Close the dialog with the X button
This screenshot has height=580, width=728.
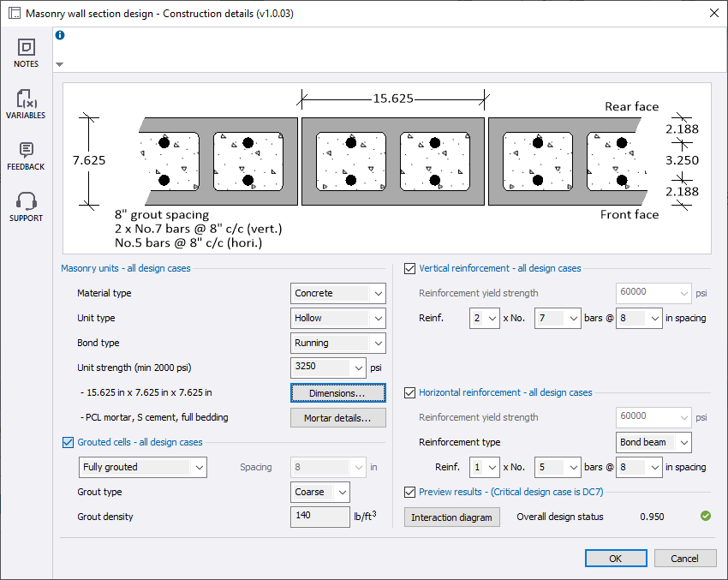coord(713,13)
